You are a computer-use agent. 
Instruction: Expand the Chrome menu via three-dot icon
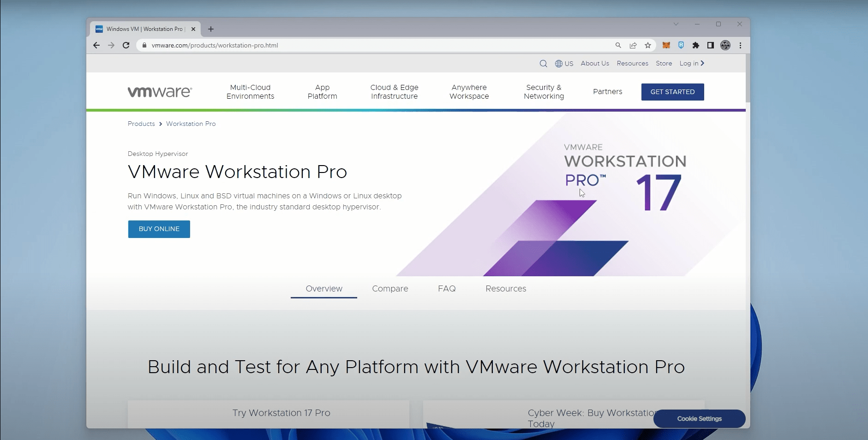tap(740, 45)
